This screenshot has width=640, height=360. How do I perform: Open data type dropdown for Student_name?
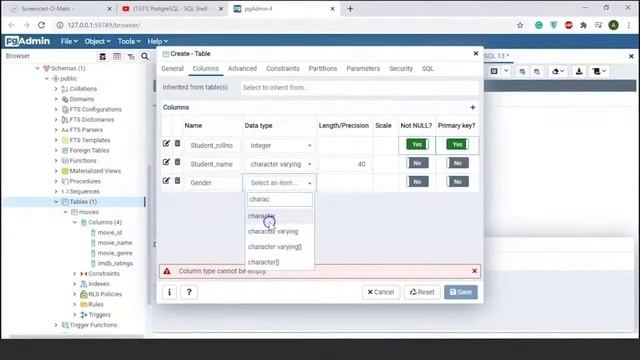(280, 164)
